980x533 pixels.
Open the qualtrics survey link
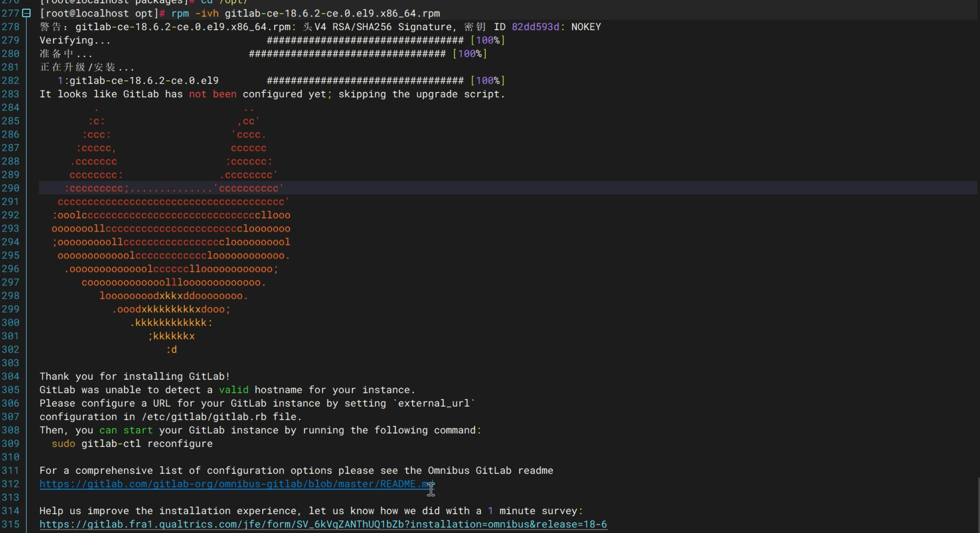[323, 524]
